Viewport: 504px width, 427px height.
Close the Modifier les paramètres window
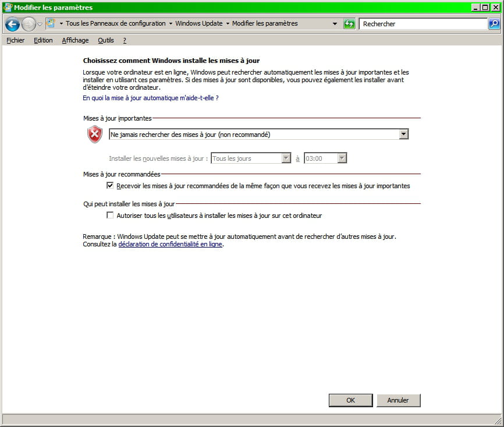pos(496,8)
